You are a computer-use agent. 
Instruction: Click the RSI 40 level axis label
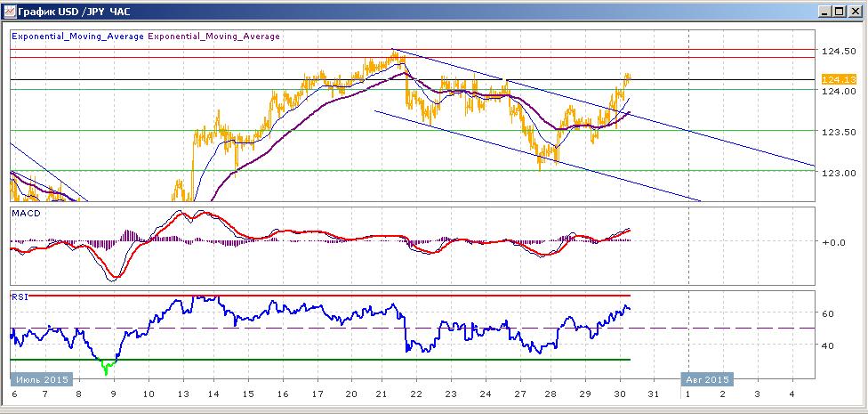point(827,345)
